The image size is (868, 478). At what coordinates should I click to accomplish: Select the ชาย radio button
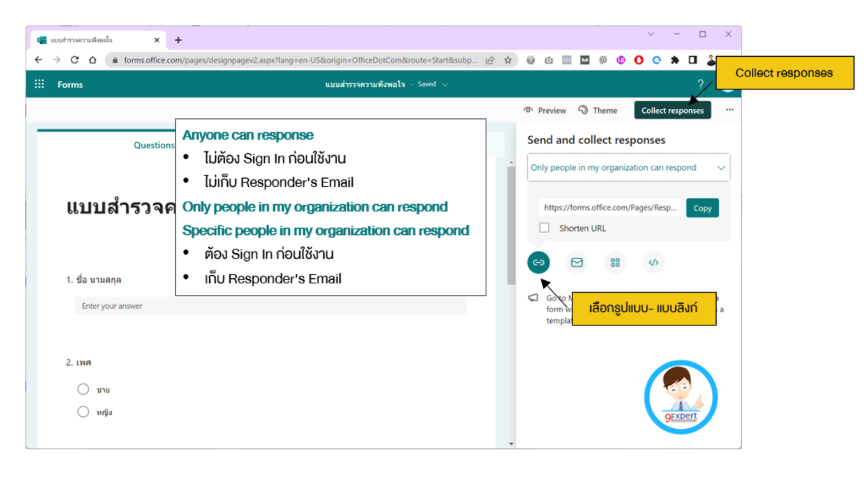point(83,389)
